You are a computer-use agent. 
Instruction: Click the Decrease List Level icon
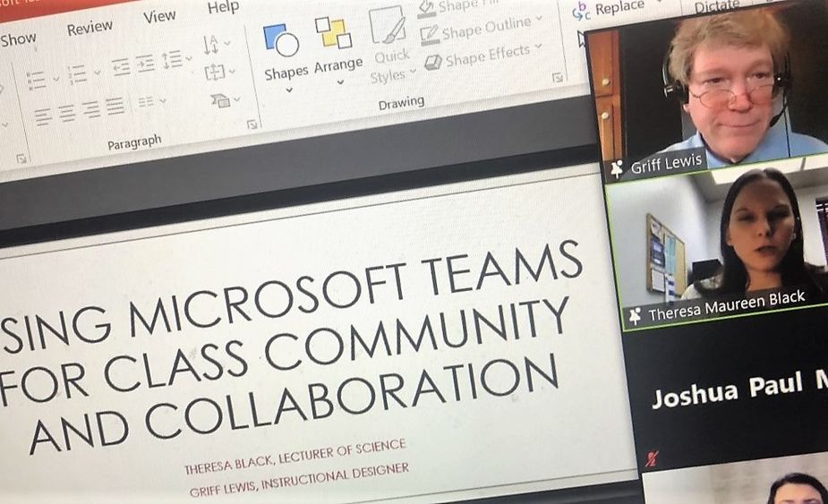(x=121, y=67)
